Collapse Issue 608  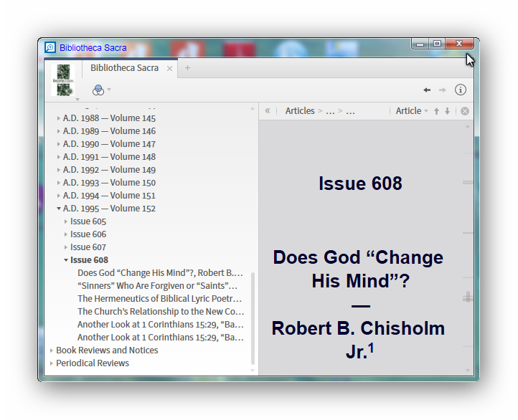[66, 260]
